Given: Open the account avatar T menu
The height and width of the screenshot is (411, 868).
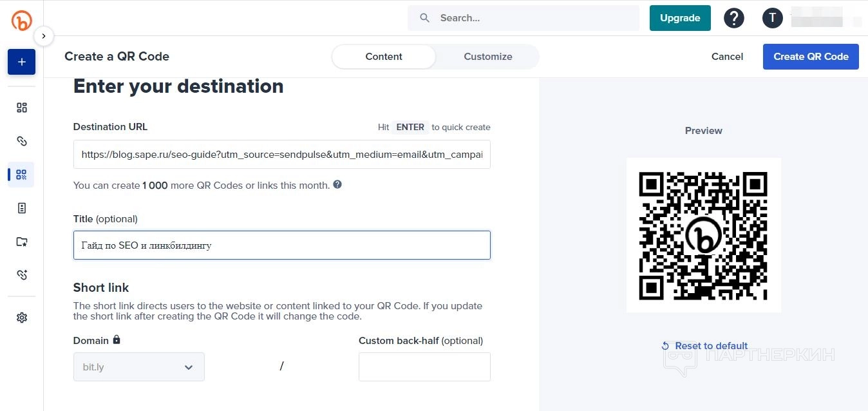Looking at the screenshot, I should (x=773, y=18).
